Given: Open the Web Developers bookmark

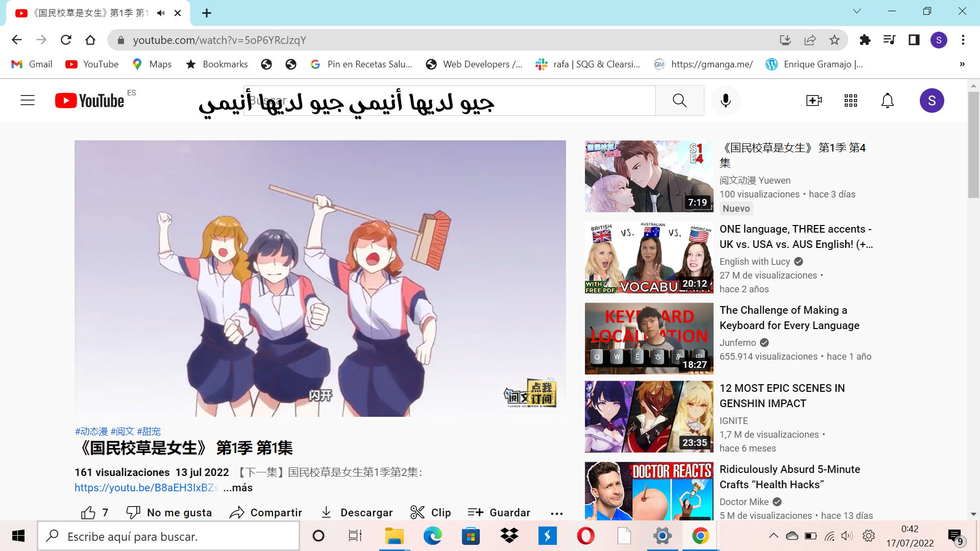Looking at the screenshot, I should pos(474,64).
